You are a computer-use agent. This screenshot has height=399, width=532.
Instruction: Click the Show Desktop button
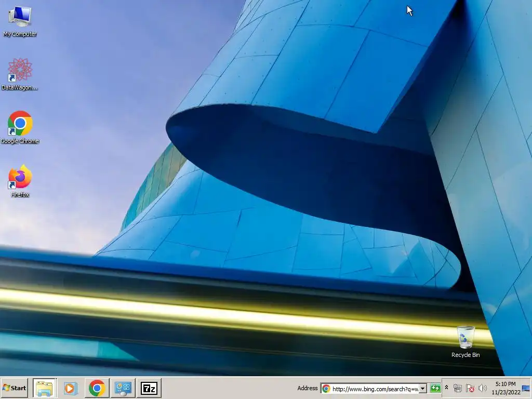[526, 388]
